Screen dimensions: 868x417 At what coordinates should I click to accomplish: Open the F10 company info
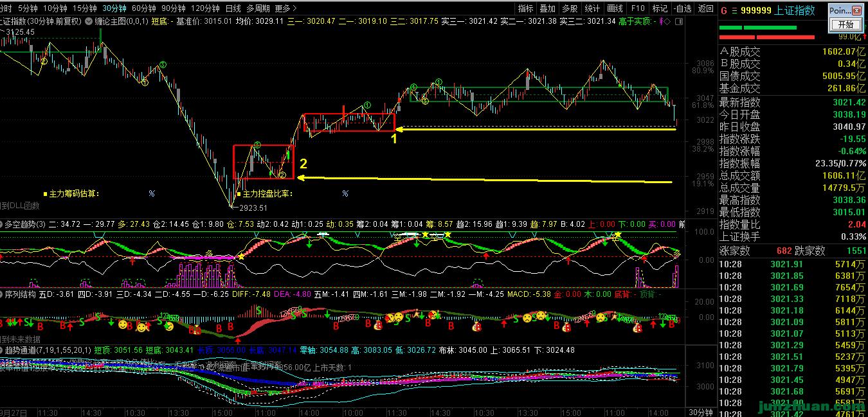(638, 8)
